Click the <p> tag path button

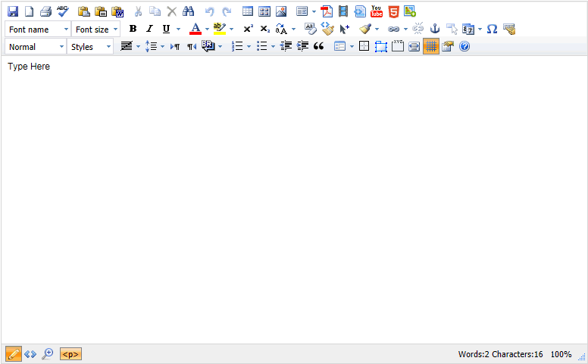[70, 353]
